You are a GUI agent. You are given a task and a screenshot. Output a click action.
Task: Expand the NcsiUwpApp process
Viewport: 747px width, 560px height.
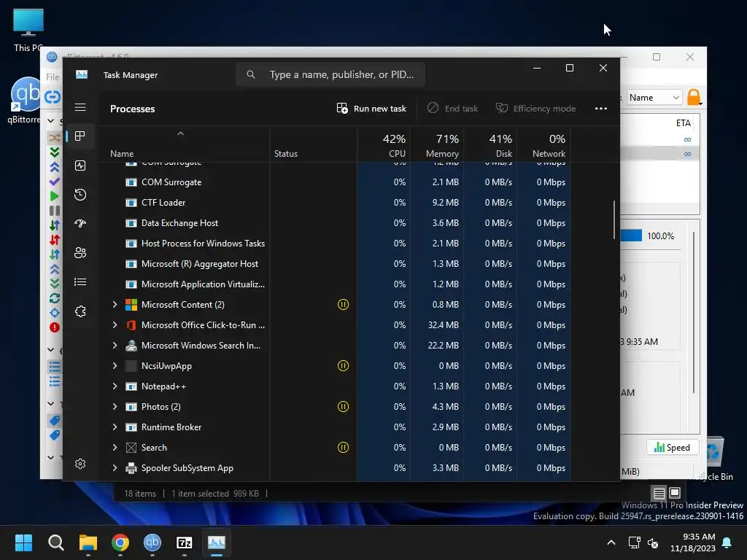pos(115,366)
